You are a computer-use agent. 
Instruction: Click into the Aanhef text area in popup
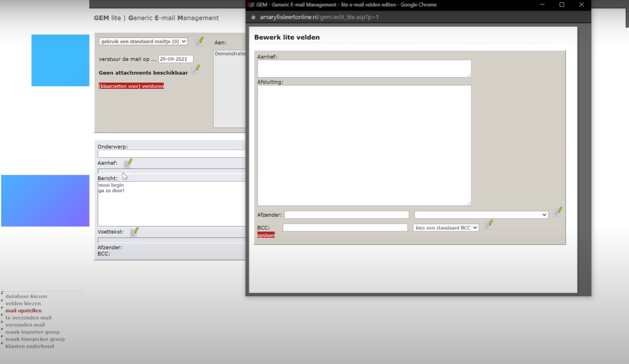[364, 69]
